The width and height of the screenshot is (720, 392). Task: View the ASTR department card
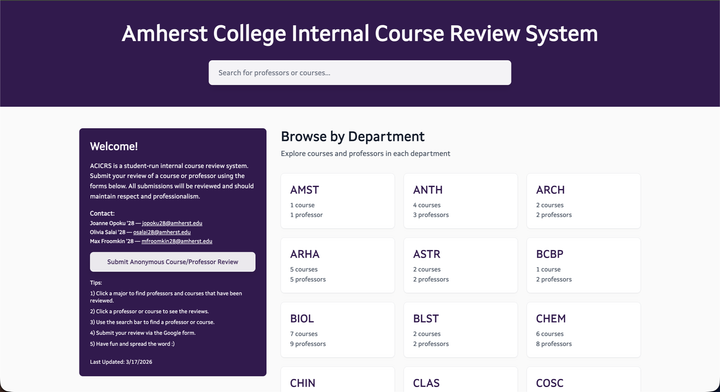461,265
